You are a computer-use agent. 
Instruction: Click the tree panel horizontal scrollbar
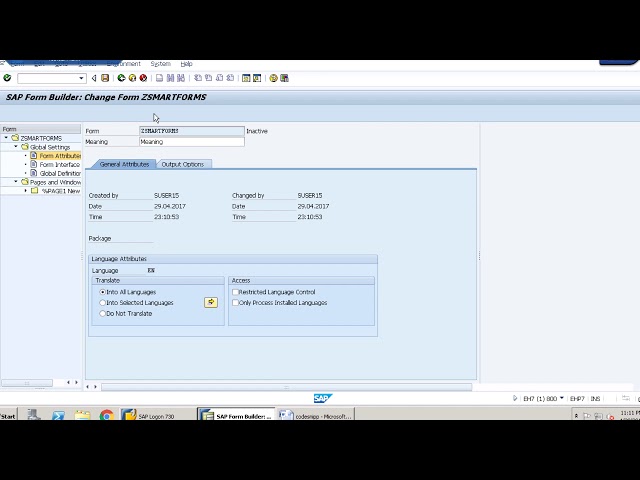[27, 383]
